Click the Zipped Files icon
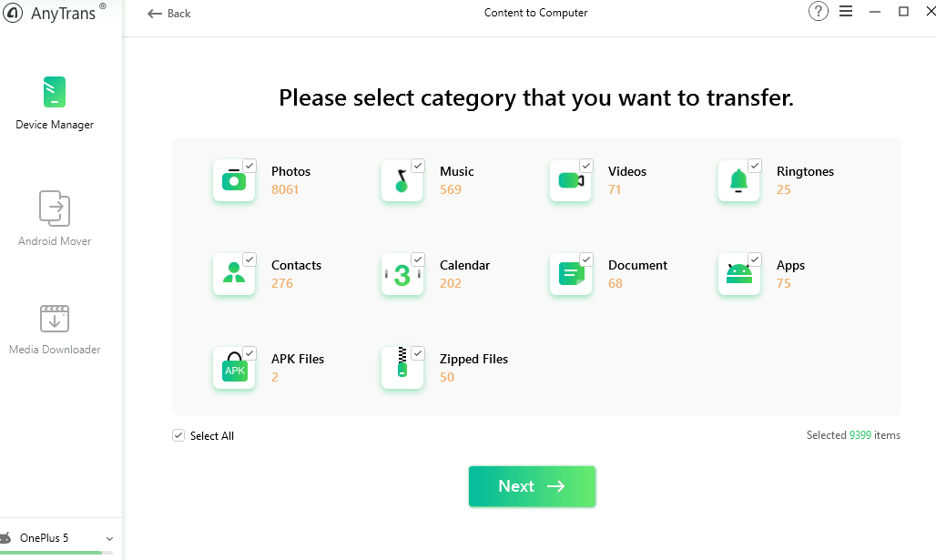Viewport: 936px width, 560px height. (402, 369)
